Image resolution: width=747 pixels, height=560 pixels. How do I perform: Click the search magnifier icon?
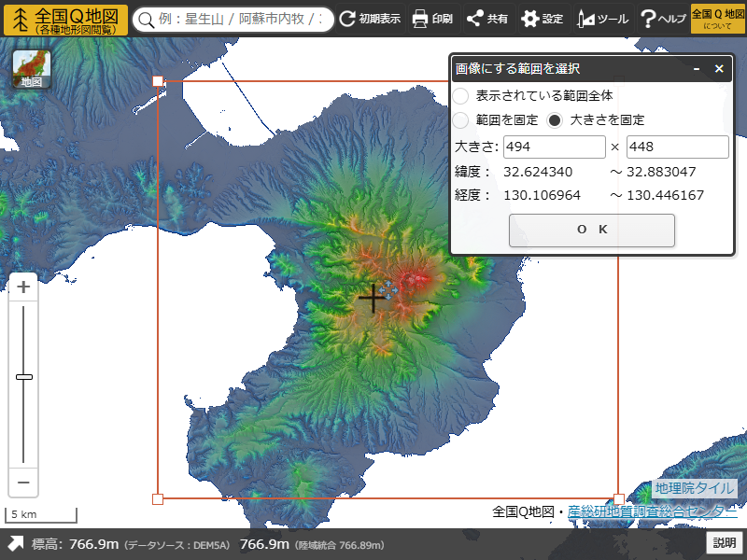point(146,20)
